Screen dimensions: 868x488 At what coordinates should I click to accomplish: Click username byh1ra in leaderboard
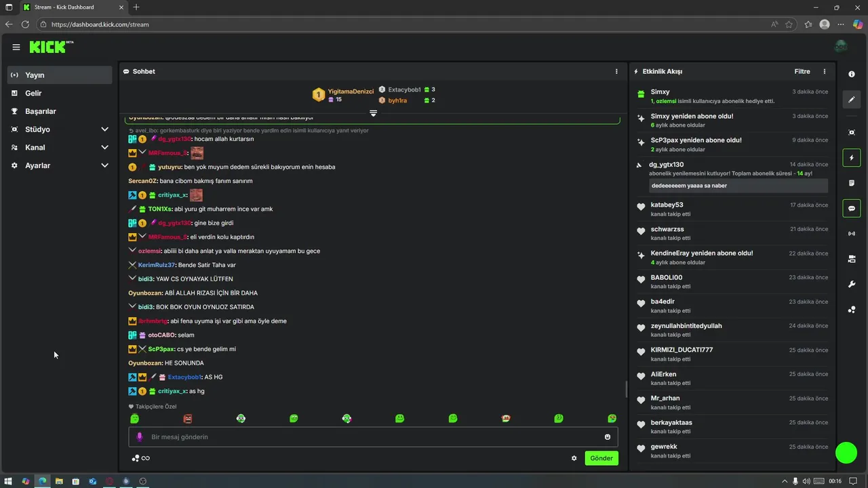(x=397, y=100)
